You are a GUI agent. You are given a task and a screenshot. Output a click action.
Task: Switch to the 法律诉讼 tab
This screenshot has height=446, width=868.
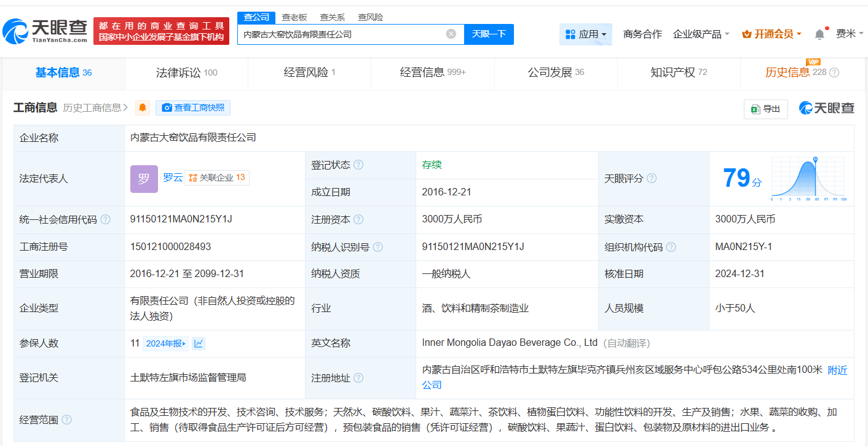tap(186, 72)
